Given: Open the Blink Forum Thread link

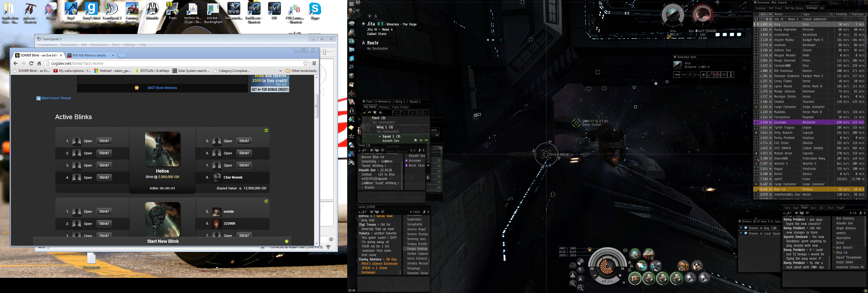Looking at the screenshot, I should click(56, 98).
